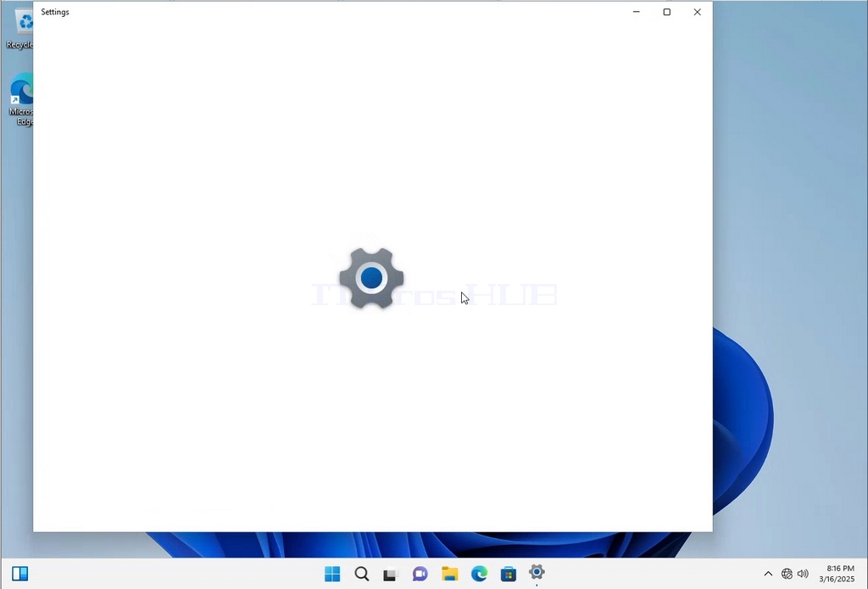The image size is (868, 589).
Task: Click the large Settings gear logo
Action: (371, 278)
